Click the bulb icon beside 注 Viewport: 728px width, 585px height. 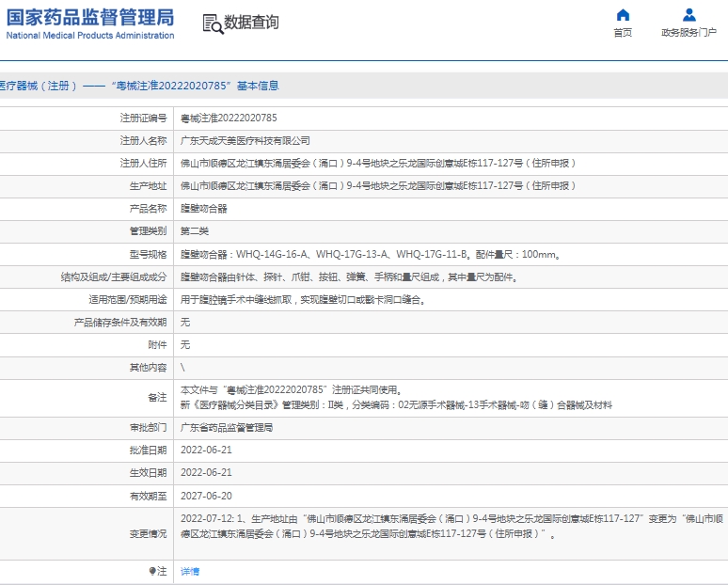coord(152,571)
